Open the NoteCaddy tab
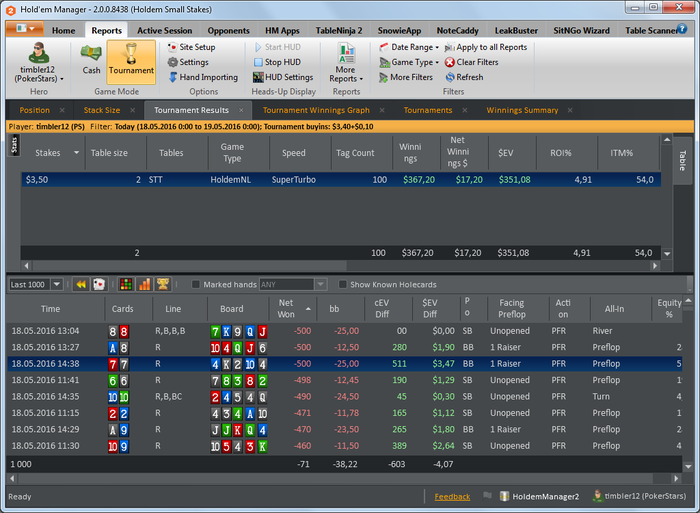This screenshot has height=513, width=700. point(457,30)
